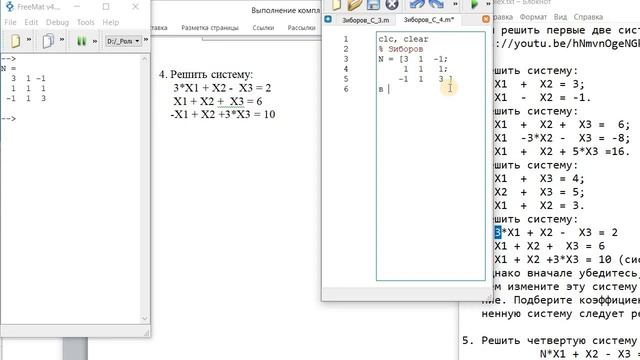
Task: Click scroll down arrow of FreeMat console
Action: (145, 318)
